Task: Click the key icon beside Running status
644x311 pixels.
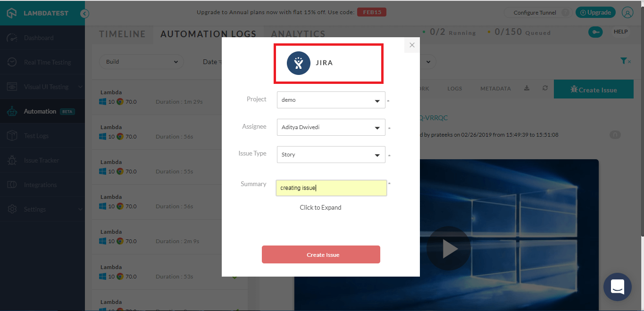Action: click(595, 32)
